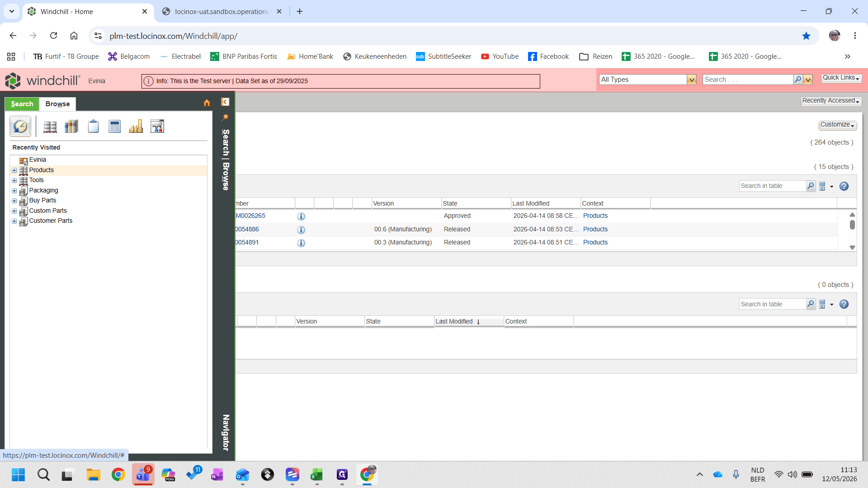The image size is (868, 488).
Task: Open the clipboard Changes icon in the navigator
Action: (x=93, y=127)
